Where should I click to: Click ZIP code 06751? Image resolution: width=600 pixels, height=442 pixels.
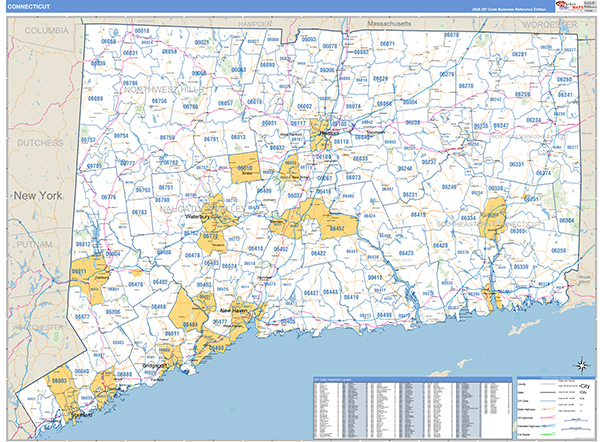[166, 188]
